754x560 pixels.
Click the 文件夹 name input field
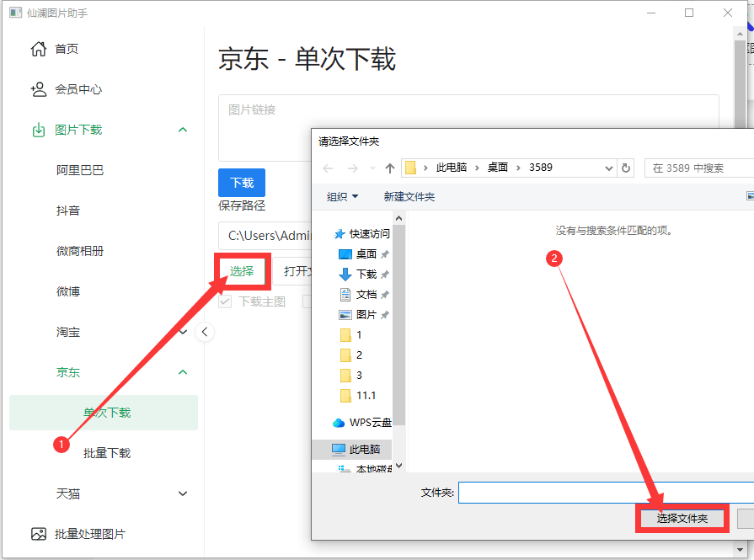pyautogui.click(x=606, y=493)
